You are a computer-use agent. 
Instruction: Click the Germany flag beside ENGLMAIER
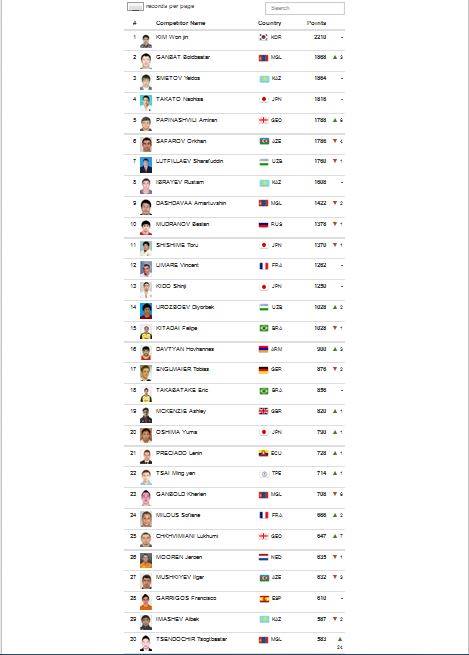(264, 369)
